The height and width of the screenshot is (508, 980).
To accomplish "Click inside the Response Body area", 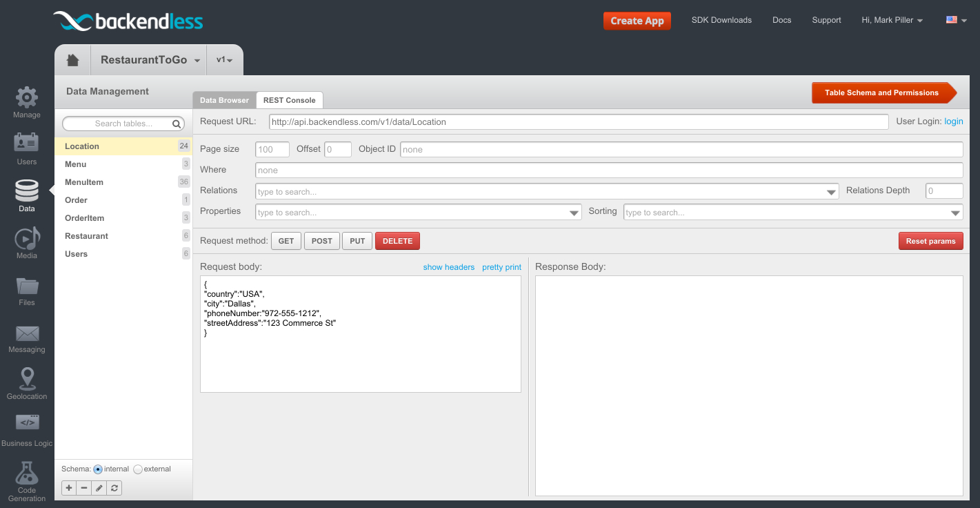I will point(749,386).
